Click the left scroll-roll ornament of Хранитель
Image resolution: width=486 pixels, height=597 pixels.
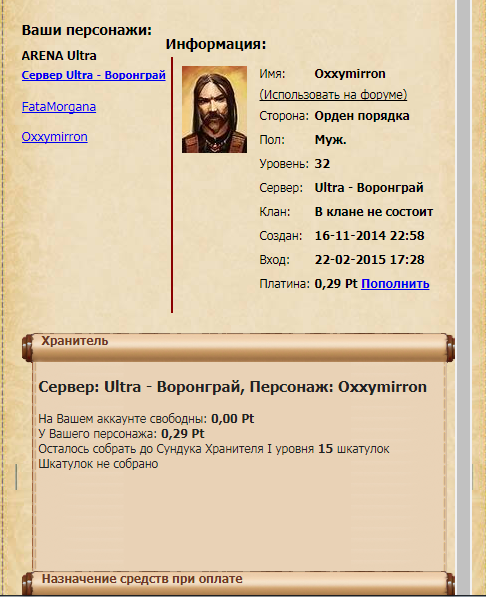click(x=28, y=348)
